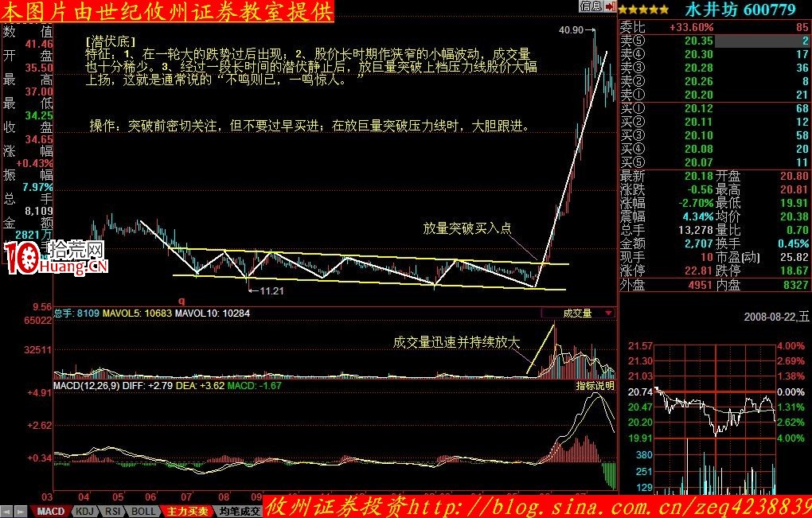Image resolution: width=812 pixels, height=518 pixels.
Task: Open the BOLL indicator tab
Action: [142, 512]
